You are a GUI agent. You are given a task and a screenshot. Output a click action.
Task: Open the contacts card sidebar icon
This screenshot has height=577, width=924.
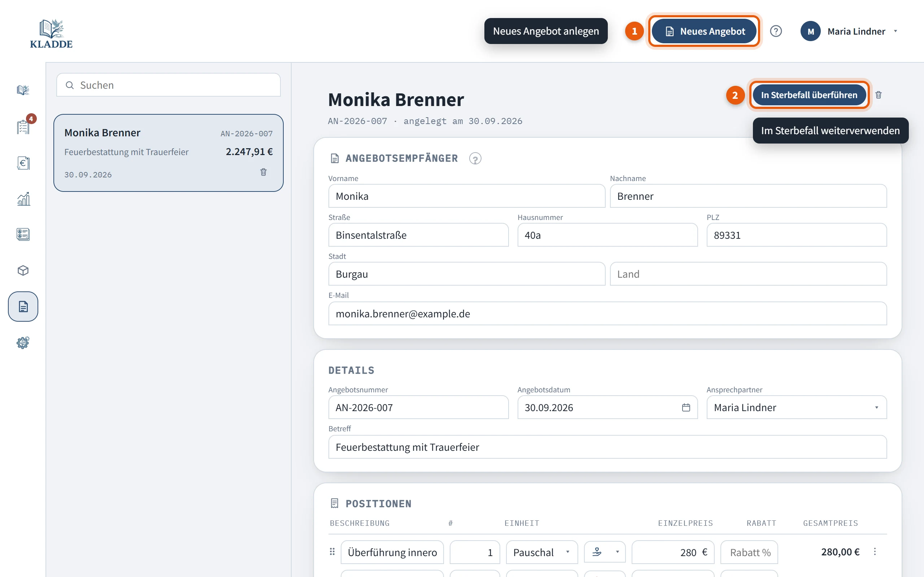[x=23, y=234]
